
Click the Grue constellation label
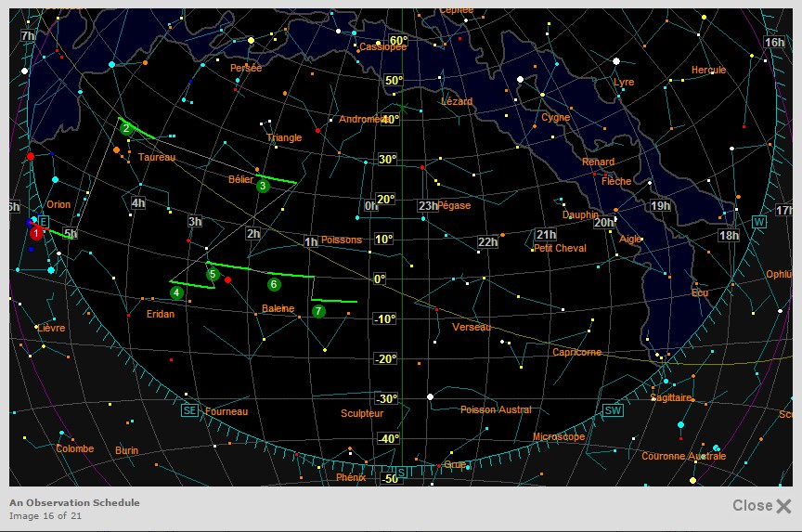pyautogui.click(x=455, y=464)
